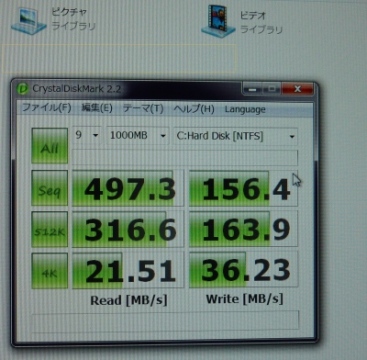Select the Seq read result 497.3
The width and height of the screenshot is (367, 360).
pos(128,188)
